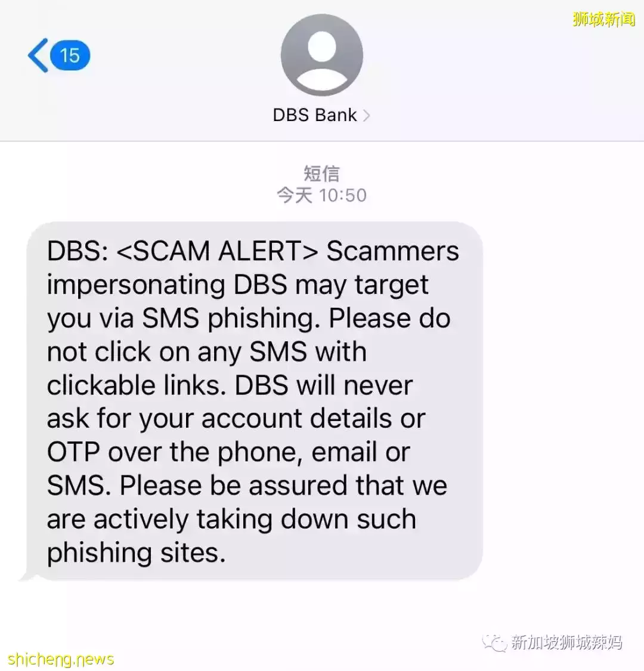Click "clickable links." text in the message
This screenshot has width=644, height=671.
coord(137,385)
